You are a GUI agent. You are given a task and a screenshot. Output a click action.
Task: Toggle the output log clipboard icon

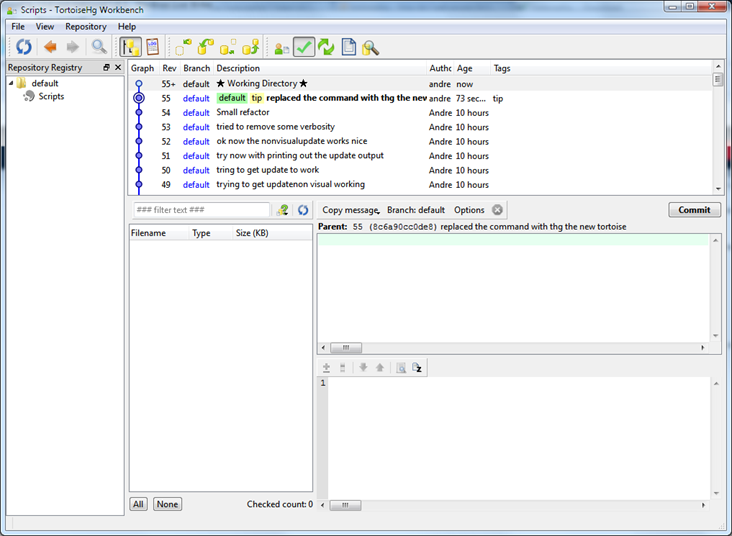coord(153,47)
